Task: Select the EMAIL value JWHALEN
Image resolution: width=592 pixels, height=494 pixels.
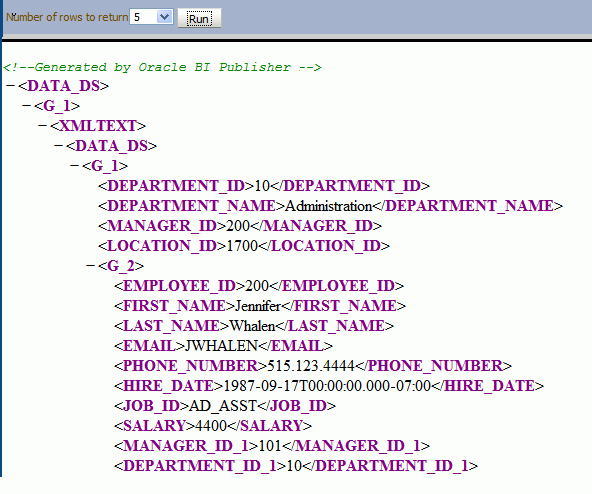Action: pos(221,346)
